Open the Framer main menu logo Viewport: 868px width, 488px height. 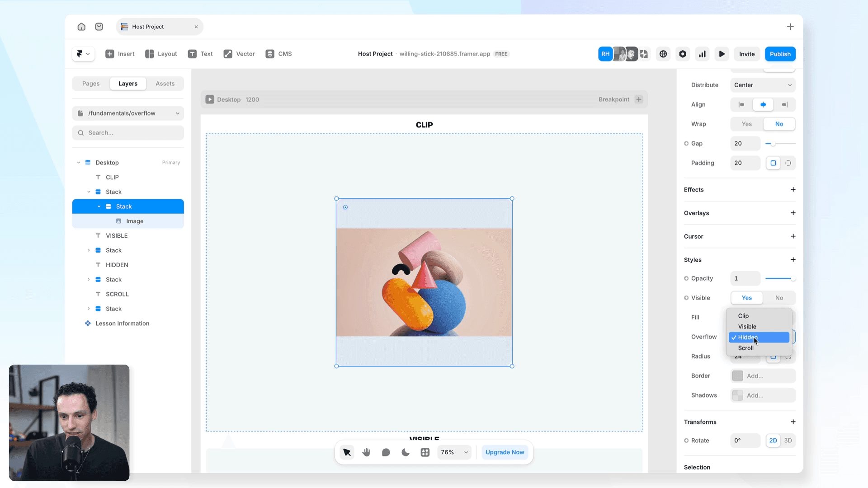(83, 54)
